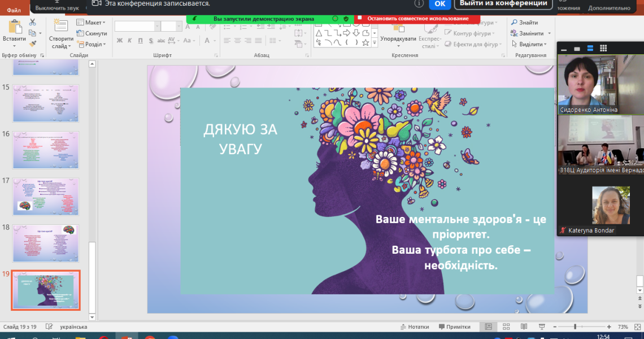
Task: Select the curve shape tool
Action: 337,42
